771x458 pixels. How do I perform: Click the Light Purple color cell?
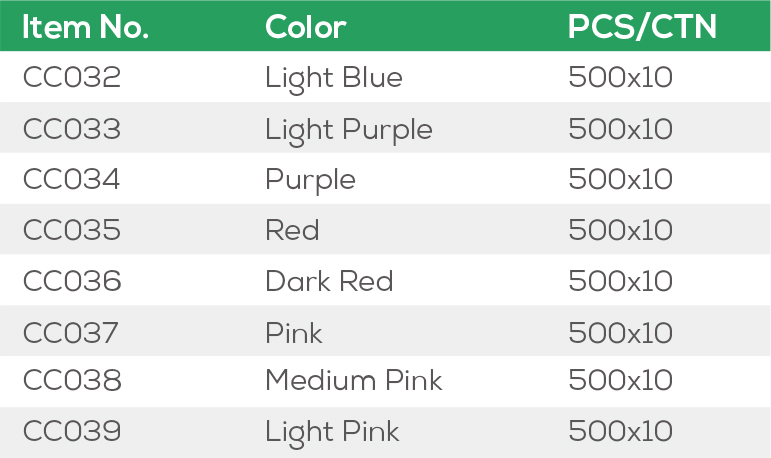pos(349,130)
